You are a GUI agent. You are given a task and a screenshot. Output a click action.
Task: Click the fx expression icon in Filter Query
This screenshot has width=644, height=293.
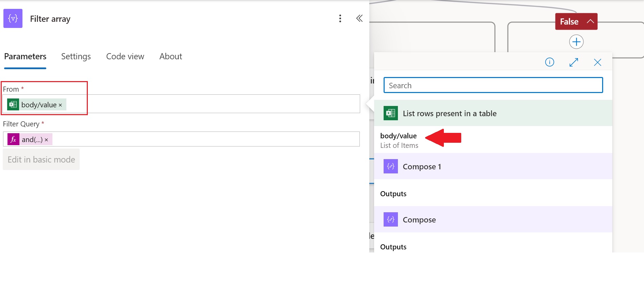pos(13,139)
